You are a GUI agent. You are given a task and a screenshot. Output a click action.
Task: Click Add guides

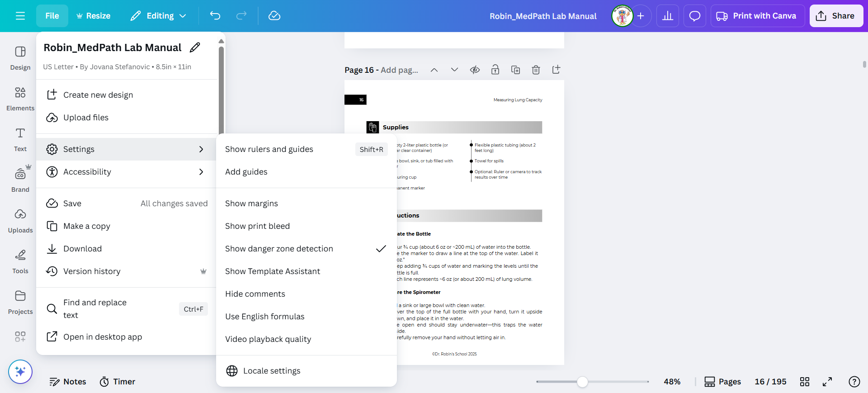306,172
